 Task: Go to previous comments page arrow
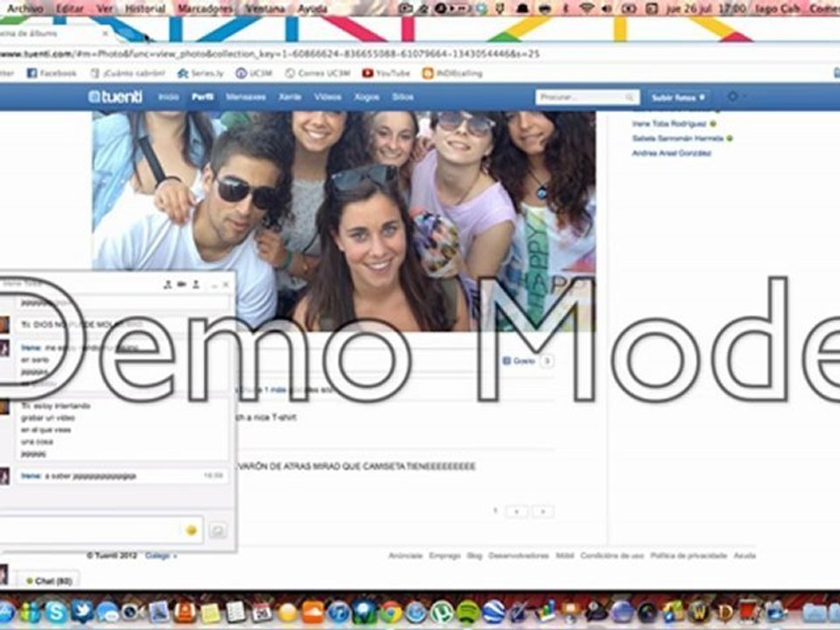tap(517, 512)
